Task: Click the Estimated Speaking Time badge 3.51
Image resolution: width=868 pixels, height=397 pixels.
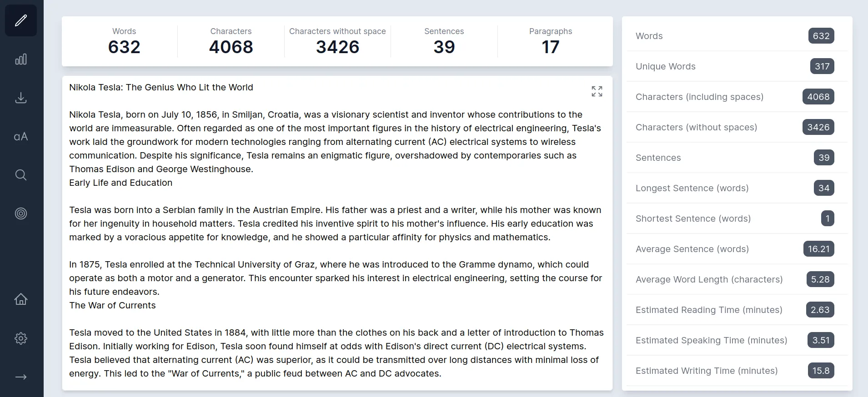Action: (821, 340)
